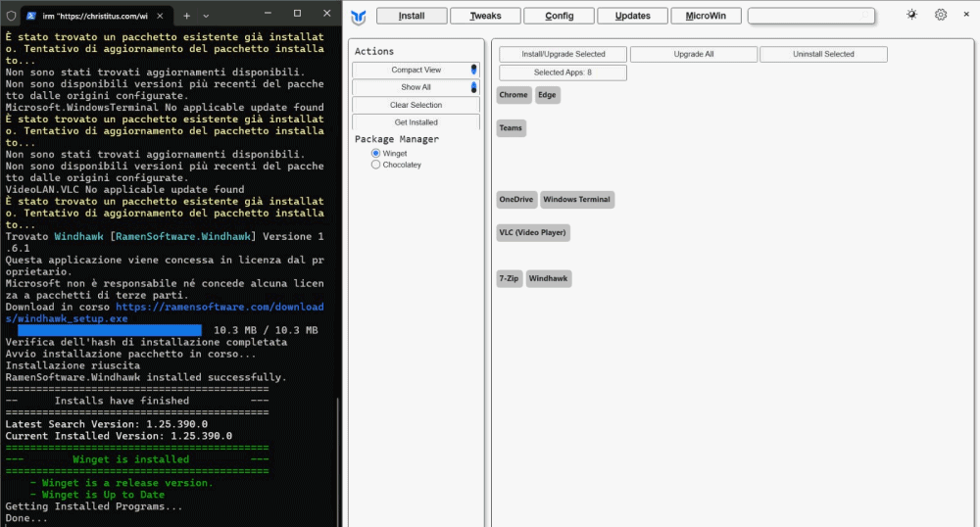
Task: Maximize the Windows Terminal window
Action: coord(298,13)
